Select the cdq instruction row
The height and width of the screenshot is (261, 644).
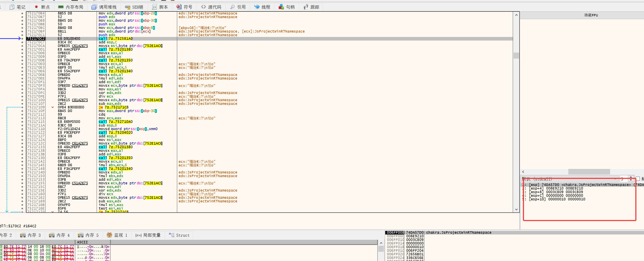(x=102, y=114)
